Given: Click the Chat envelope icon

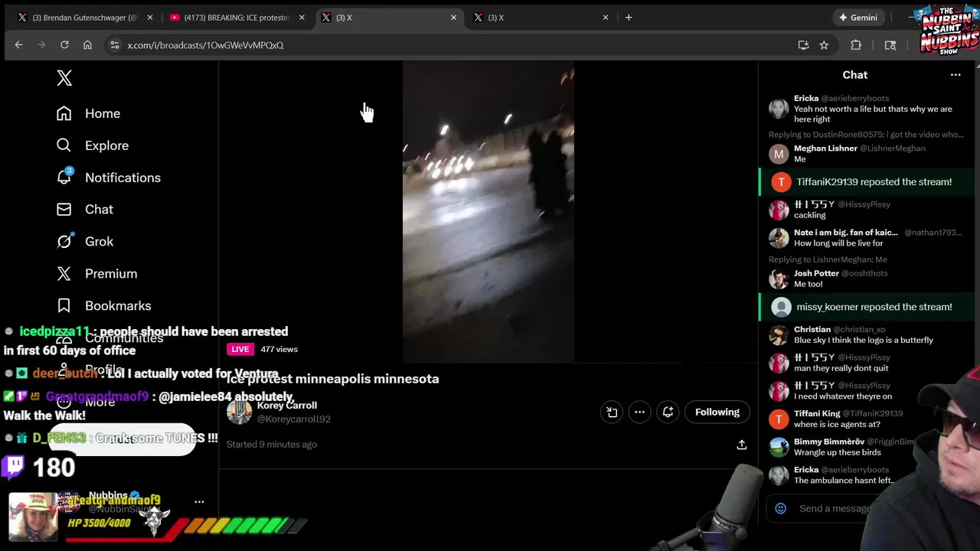Looking at the screenshot, I should coord(64,210).
